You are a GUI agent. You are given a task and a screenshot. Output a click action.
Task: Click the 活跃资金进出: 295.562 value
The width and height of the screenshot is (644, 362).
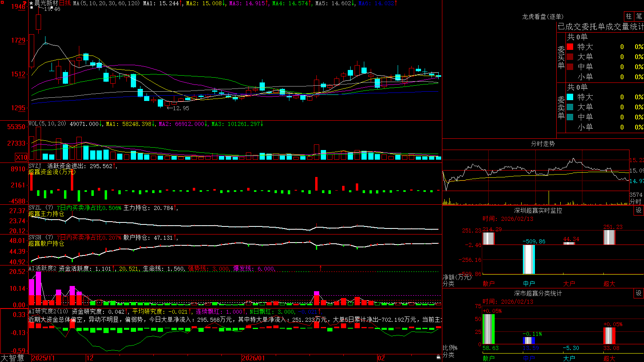(80, 166)
